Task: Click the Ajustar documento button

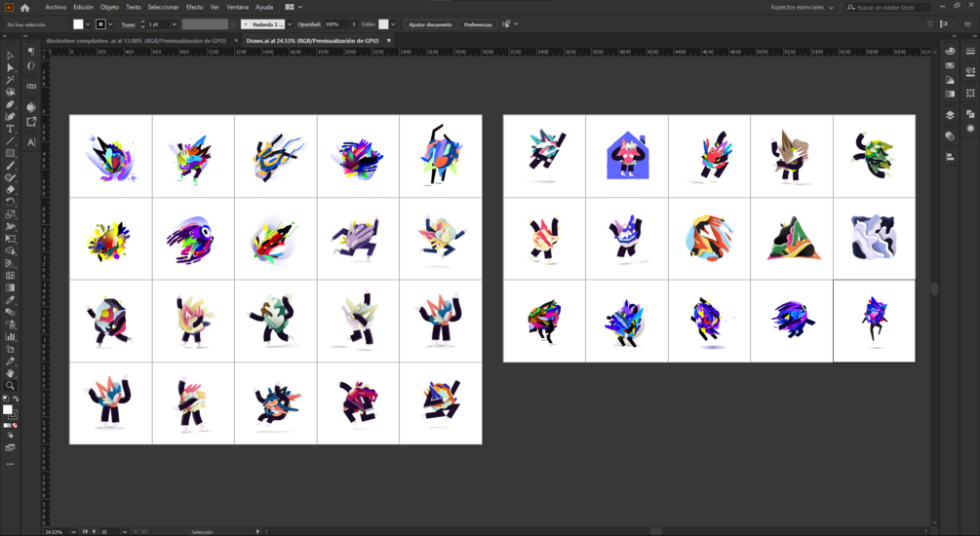Action: point(430,24)
